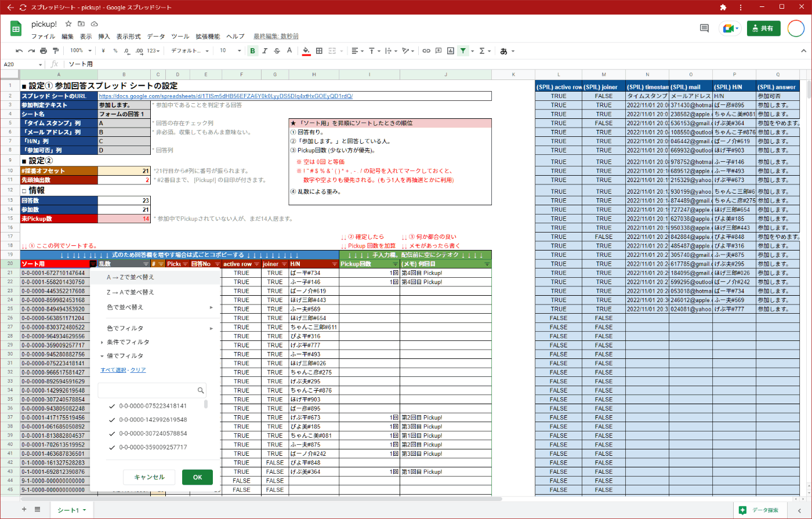Undo the last action

click(x=19, y=51)
